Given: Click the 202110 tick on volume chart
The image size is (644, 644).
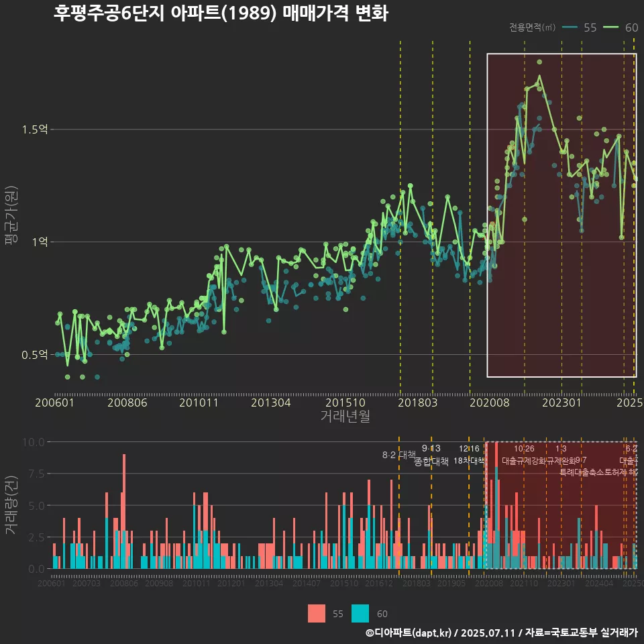Looking at the screenshot, I should pyautogui.click(x=524, y=583).
